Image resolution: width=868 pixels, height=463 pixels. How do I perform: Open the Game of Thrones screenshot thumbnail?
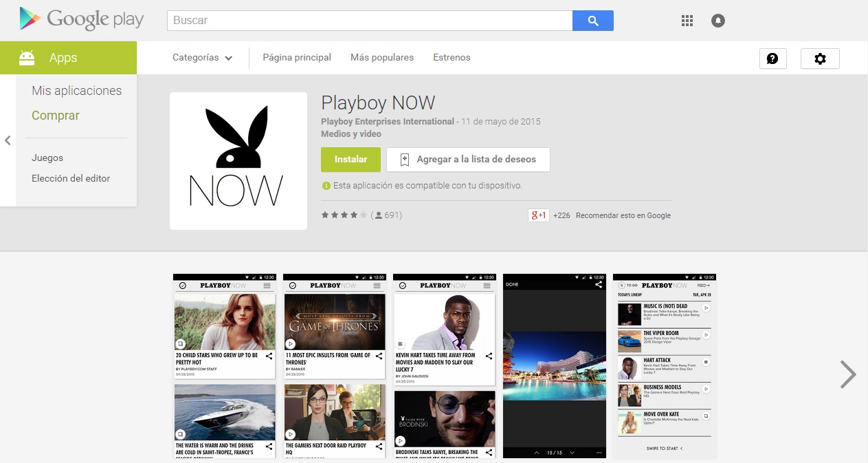coord(335,366)
